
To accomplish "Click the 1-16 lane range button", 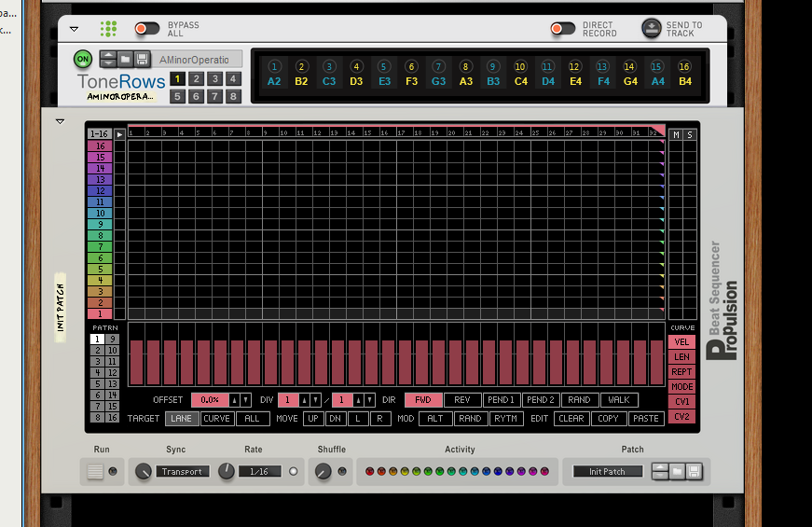I will [x=99, y=134].
